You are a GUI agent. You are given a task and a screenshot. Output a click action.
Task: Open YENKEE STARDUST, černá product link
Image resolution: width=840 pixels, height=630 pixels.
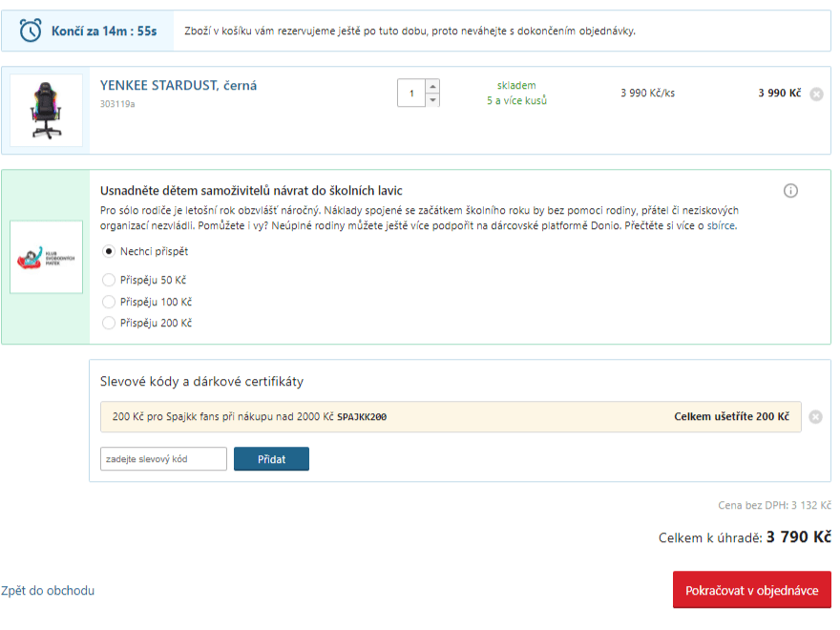point(178,86)
